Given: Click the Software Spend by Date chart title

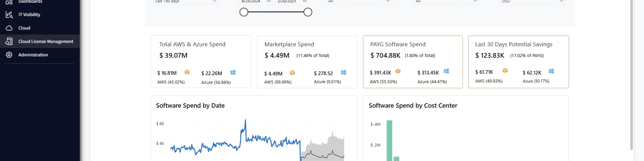Looking at the screenshot, I should tap(190, 106).
